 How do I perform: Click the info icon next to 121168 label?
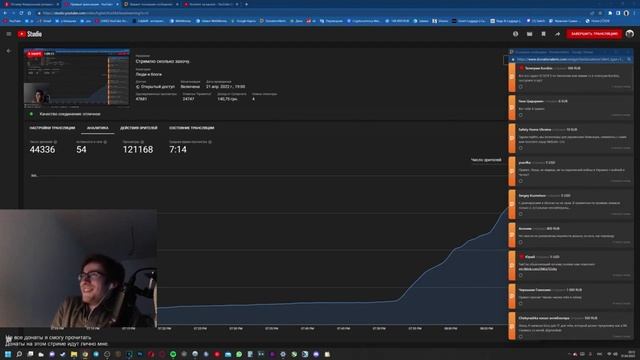click(x=142, y=142)
